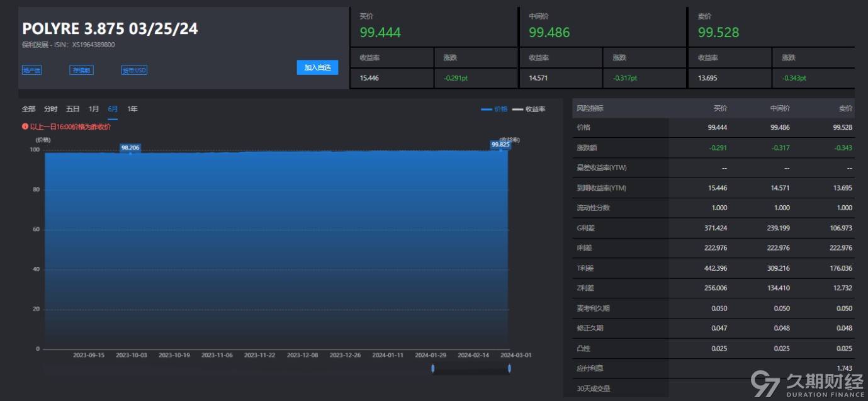Switch chart to 1月 range
Screen dimensions: 868x401
click(93, 109)
